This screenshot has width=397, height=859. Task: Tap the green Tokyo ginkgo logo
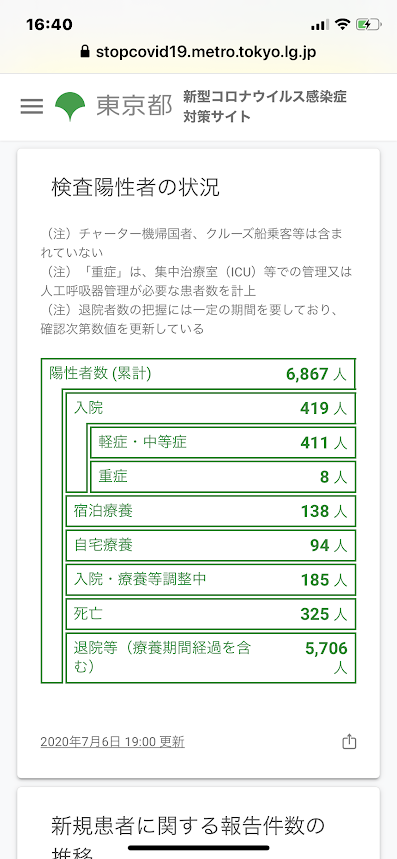(71, 107)
